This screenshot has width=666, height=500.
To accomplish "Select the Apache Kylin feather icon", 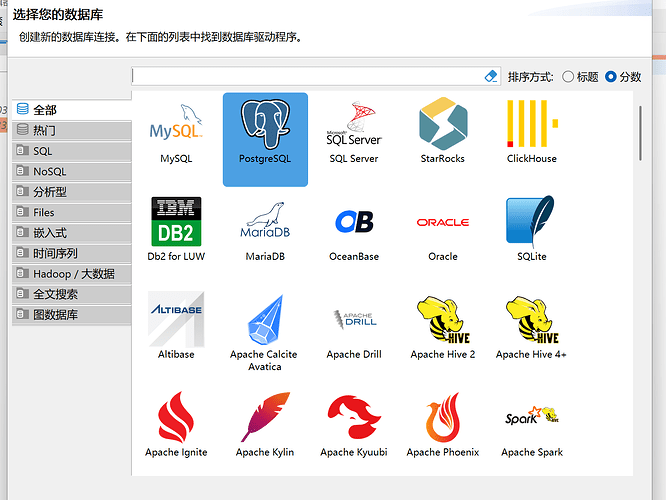I will 265,417.
